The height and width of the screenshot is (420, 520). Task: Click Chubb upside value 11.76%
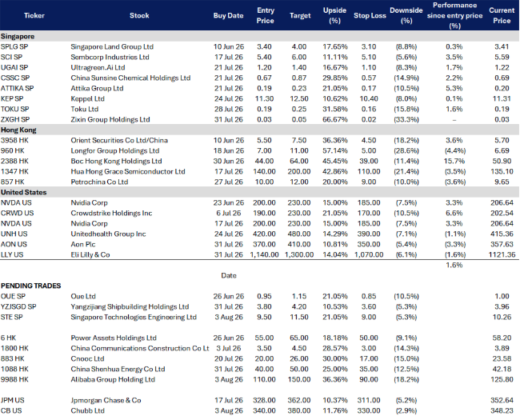335,410
